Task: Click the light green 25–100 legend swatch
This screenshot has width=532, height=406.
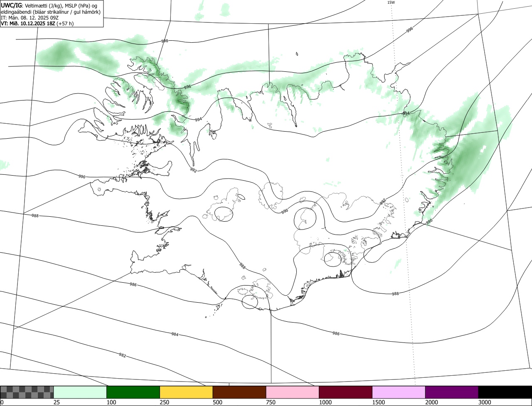Action: pos(80,392)
